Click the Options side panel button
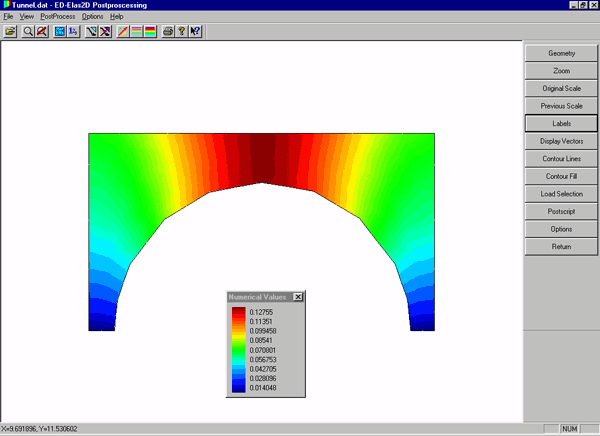This screenshot has height=436, width=600. (561, 229)
